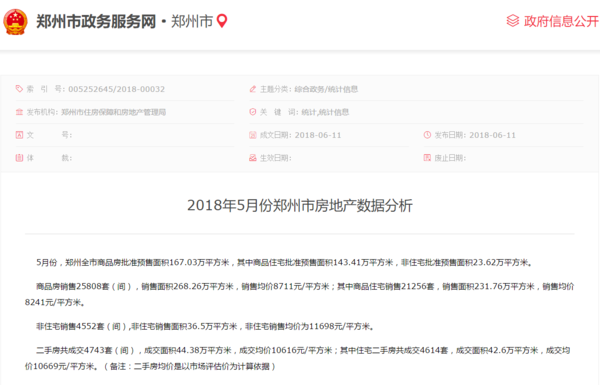Click the paragraph starting 商品房销售25808套

pyautogui.click(x=300, y=294)
